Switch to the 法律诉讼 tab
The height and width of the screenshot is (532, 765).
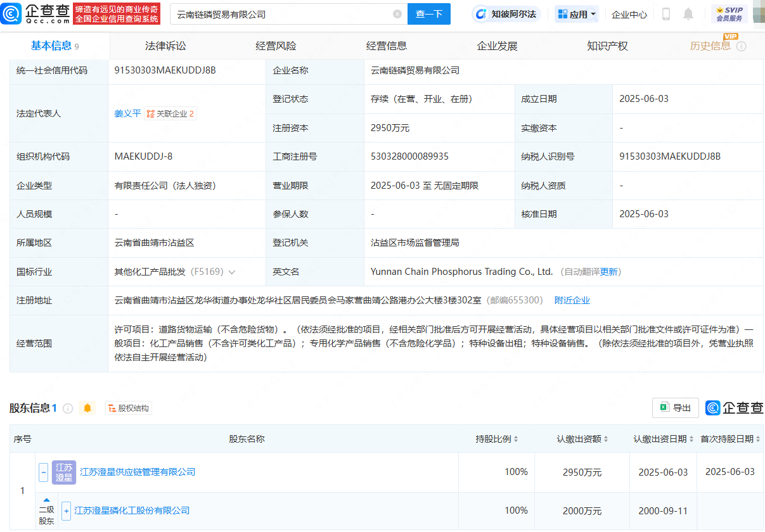[165, 46]
